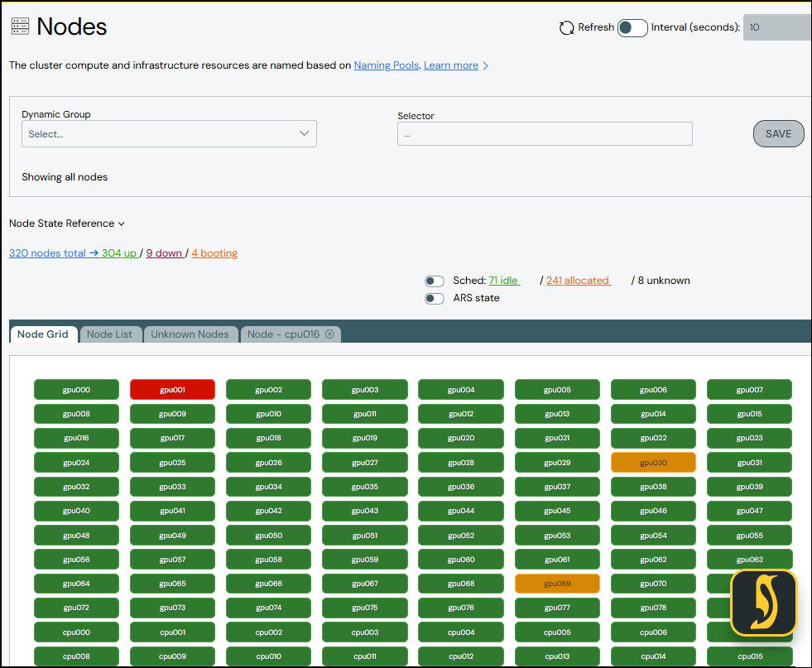Open the Naming Pools link
The height and width of the screenshot is (668, 812).
(x=386, y=65)
